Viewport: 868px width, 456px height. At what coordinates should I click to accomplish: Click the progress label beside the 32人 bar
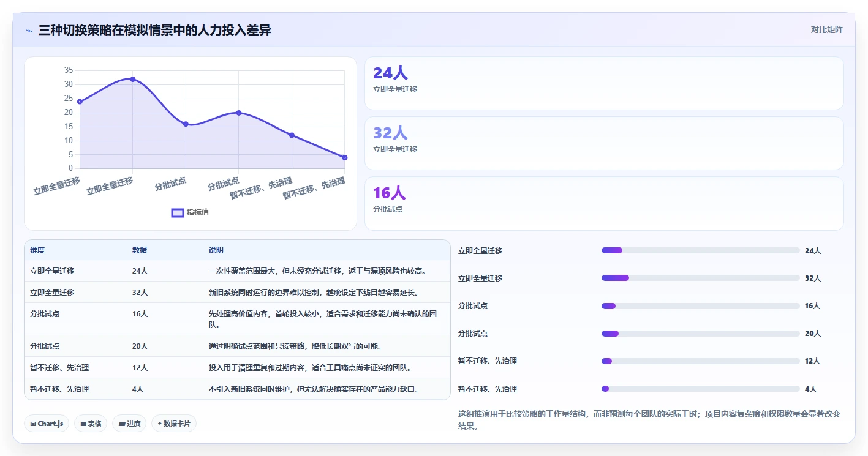click(x=480, y=278)
